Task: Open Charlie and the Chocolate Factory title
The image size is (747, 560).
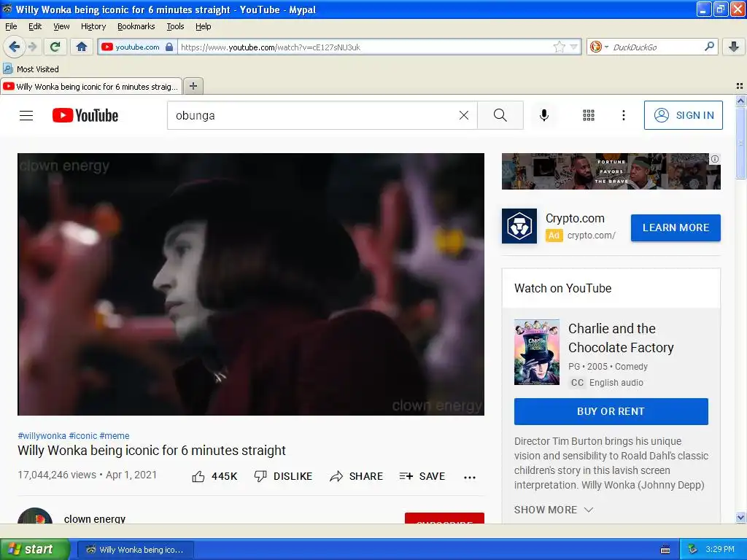Action: click(x=621, y=338)
